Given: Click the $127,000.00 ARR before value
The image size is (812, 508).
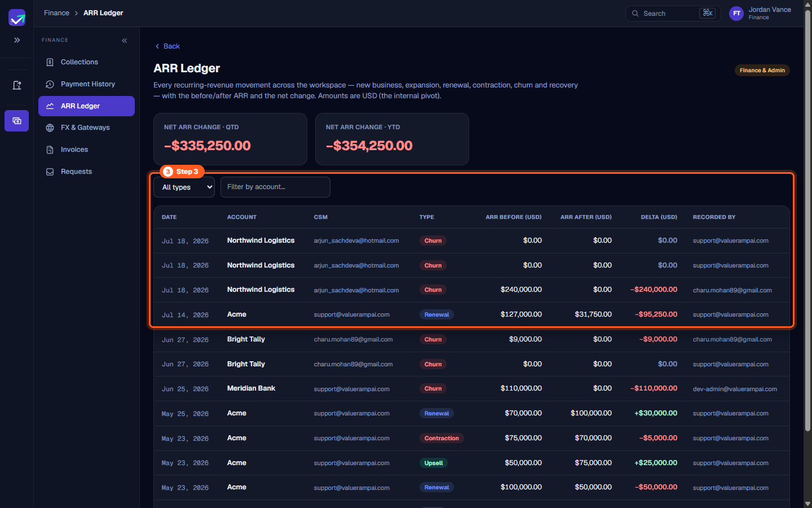Looking at the screenshot, I should pos(521,314).
